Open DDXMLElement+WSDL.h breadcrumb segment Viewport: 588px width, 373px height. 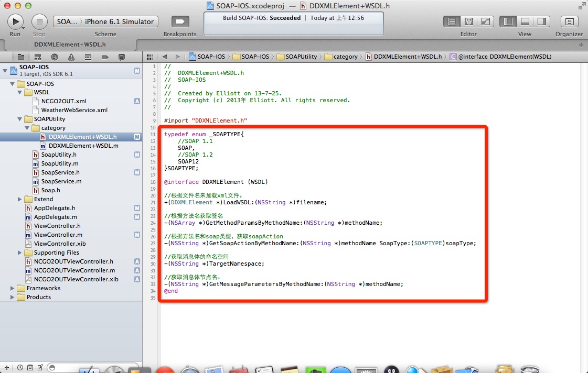(x=404, y=57)
